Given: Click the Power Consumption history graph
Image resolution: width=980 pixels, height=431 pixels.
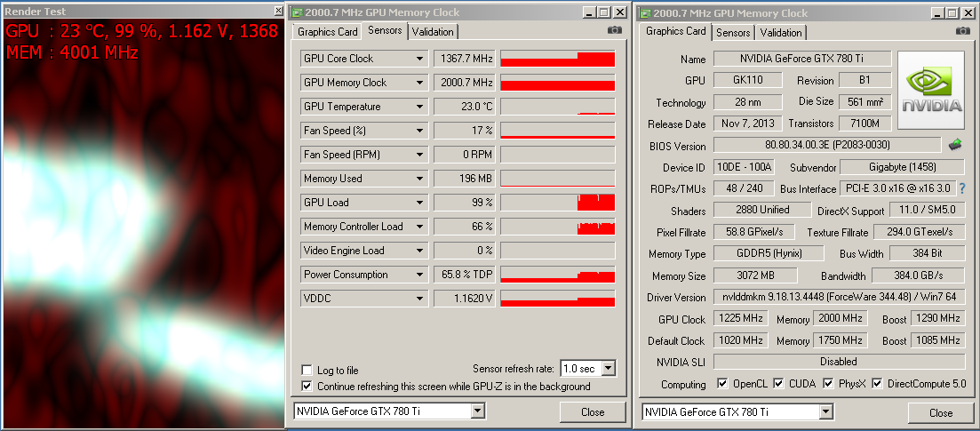Looking at the screenshot, I should coord(557,275).
